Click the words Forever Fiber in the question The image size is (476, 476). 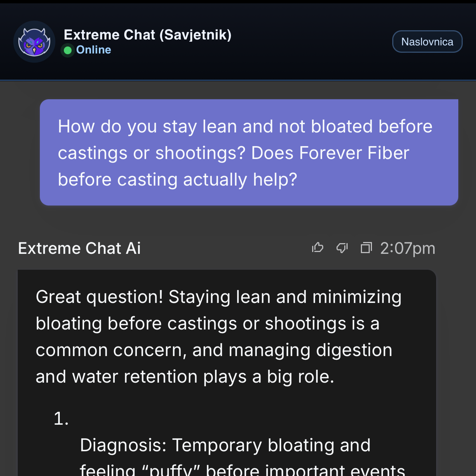pyautogui.click(x=354, y=153)
